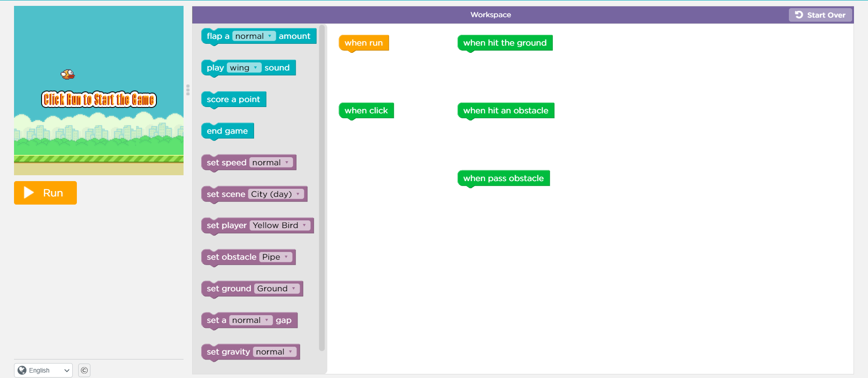
Task: Open the gap size 'normal' dropdown
Action: click(250, 320)
